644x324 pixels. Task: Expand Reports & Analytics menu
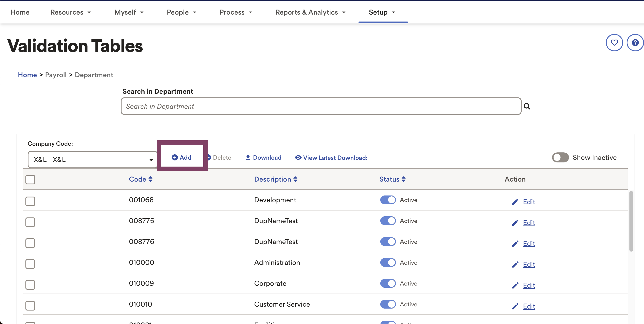[311, 12]
